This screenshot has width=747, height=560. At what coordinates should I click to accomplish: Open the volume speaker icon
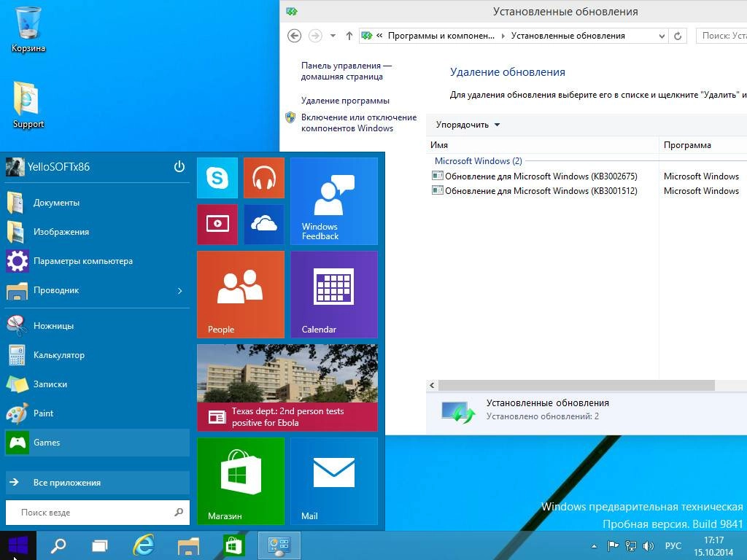click(x=648, y=545)
